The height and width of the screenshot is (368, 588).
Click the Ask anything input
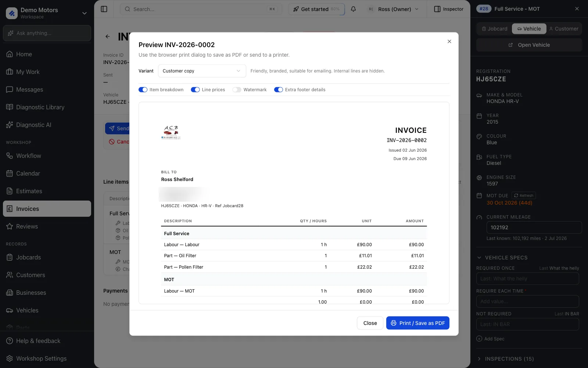[47, 33]
